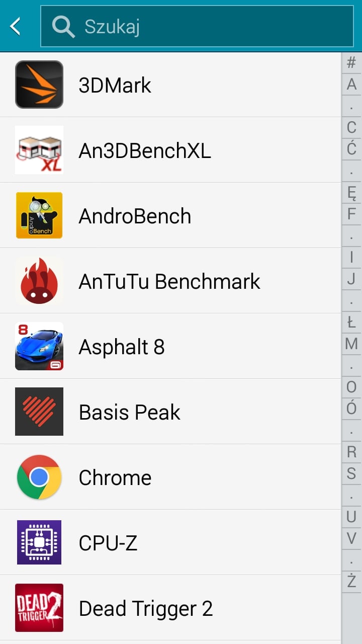Jump to letter M in index
Screen dimensions: 362x644
(351, 344)
